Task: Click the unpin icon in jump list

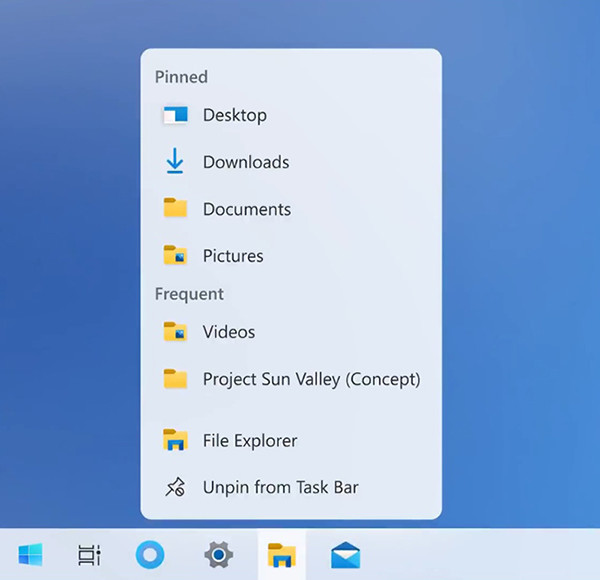Action: pyautogui.click(x=175, y=488)
